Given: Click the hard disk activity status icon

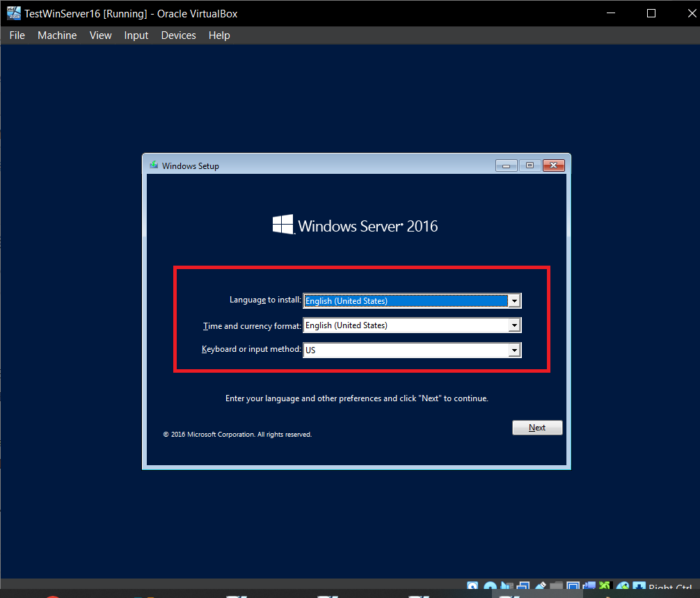Looking at the screenshot, I should pyautogui.click(x=473, y=588).
